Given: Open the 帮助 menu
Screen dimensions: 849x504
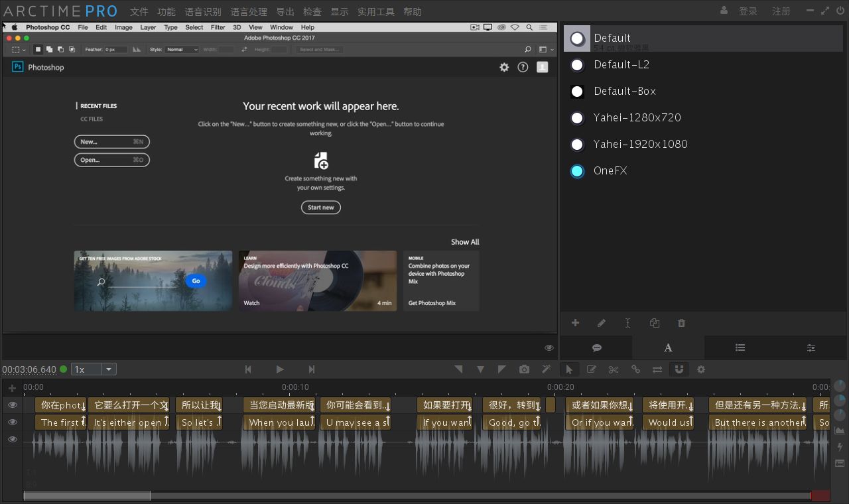Looking at the screenshot, I should pyautogui.click(x=413, y=12).
